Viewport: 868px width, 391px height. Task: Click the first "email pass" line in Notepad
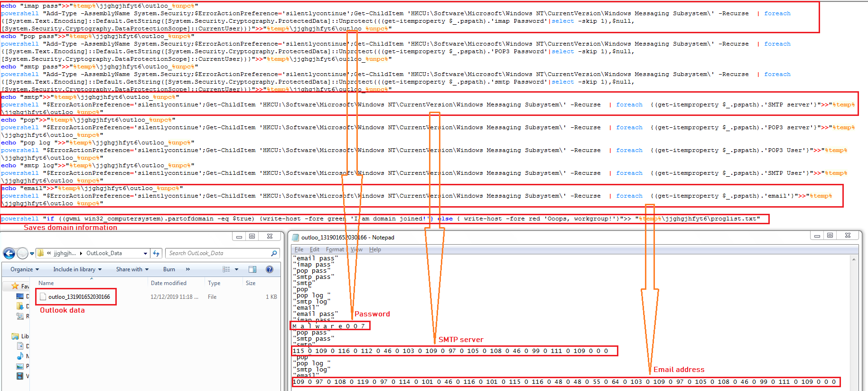point(316,258)
